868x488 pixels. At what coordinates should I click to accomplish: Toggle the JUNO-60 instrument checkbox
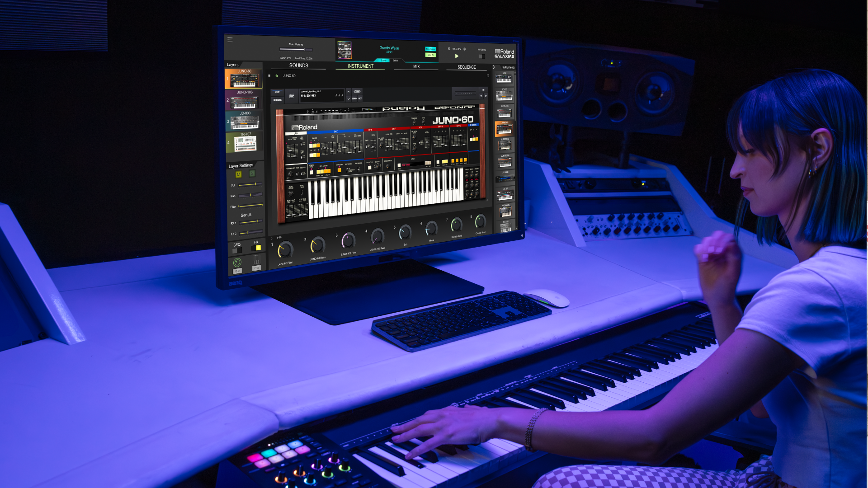(x=278, y=75)
